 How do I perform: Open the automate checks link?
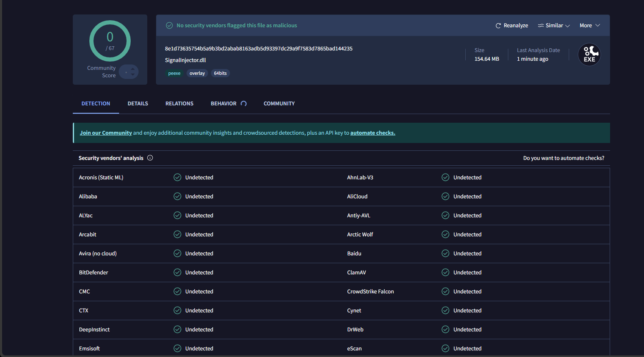pyautogui.click(x=372, y=133)
